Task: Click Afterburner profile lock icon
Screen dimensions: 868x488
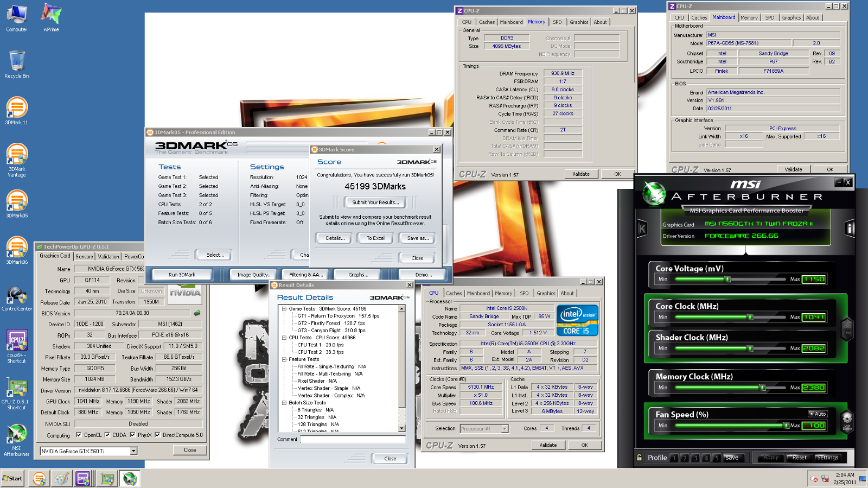Action: [640, 458]
